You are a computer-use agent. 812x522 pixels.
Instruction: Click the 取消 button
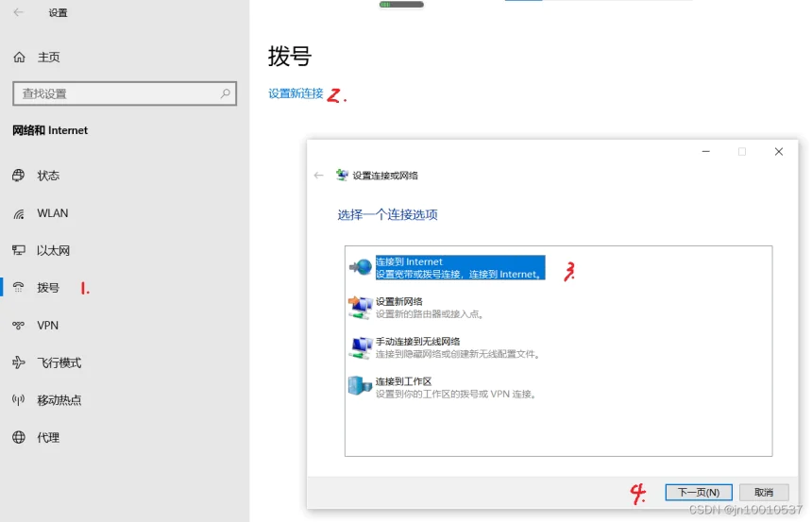(x=763, y=492)
